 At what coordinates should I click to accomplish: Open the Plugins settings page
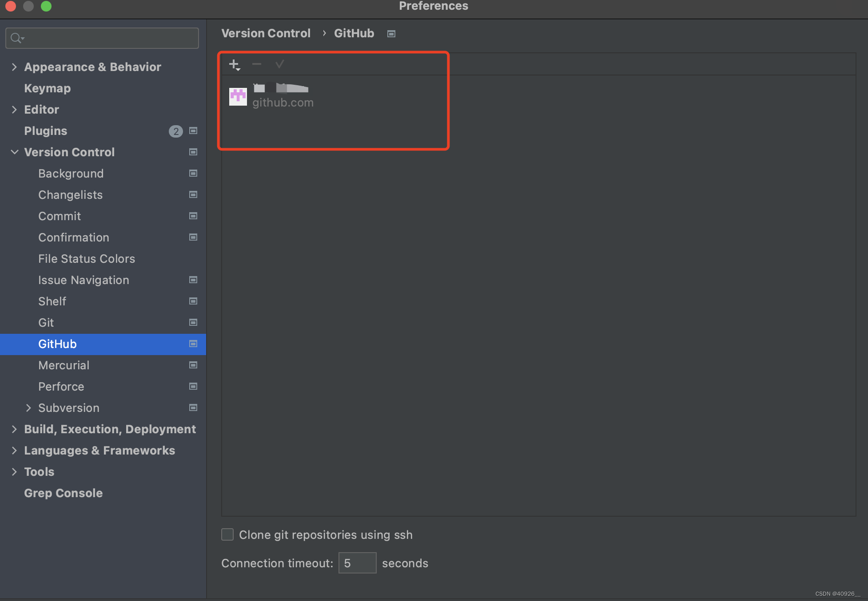[x=45, y=131]
